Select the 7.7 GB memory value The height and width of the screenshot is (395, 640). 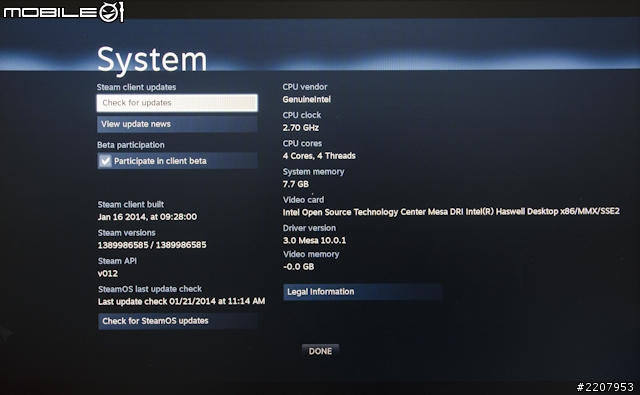click(296, 184)
